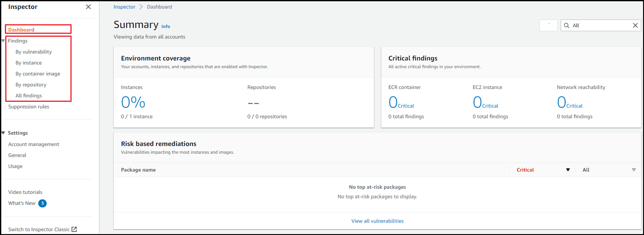
Task: Click the 0% instances coverage value
Action: coord(133,102)
